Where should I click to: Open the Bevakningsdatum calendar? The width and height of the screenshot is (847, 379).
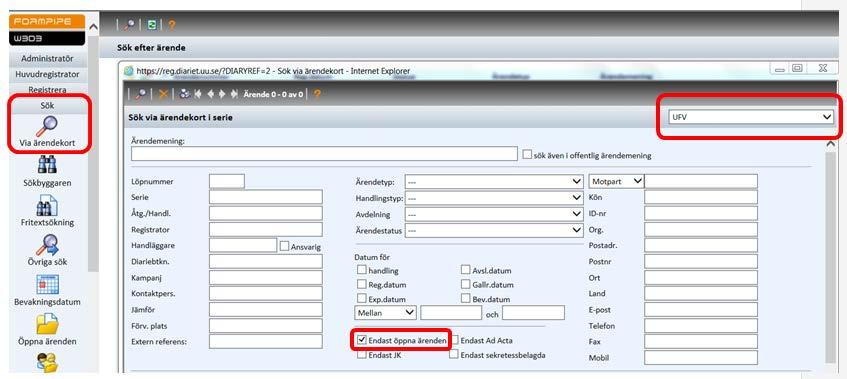tap(48, 290)
